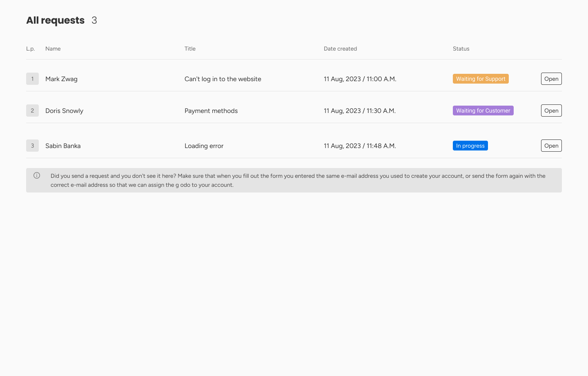This screenshot has width=588, height=376.
Task: Open Sabin Banka's request
Action: 551,146
